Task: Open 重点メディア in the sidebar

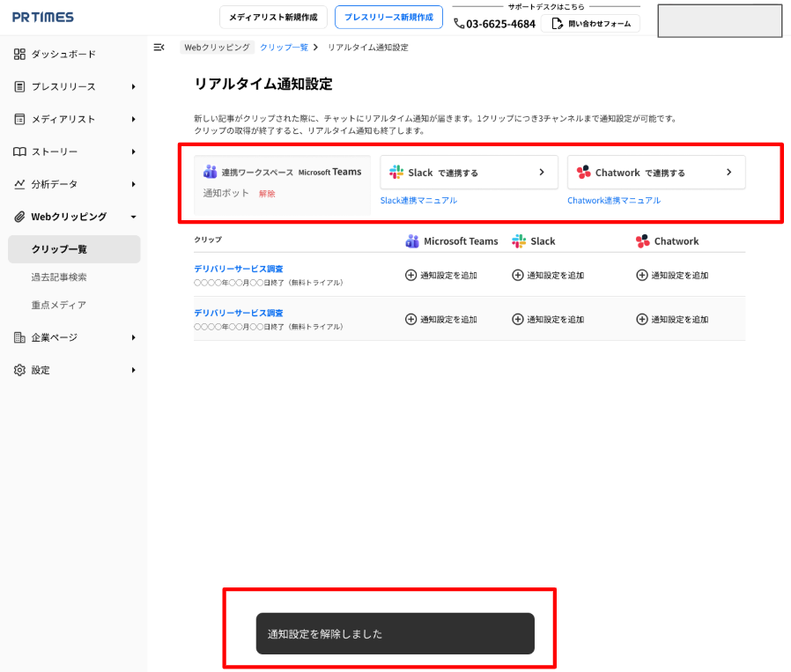Action: [58, 305]
